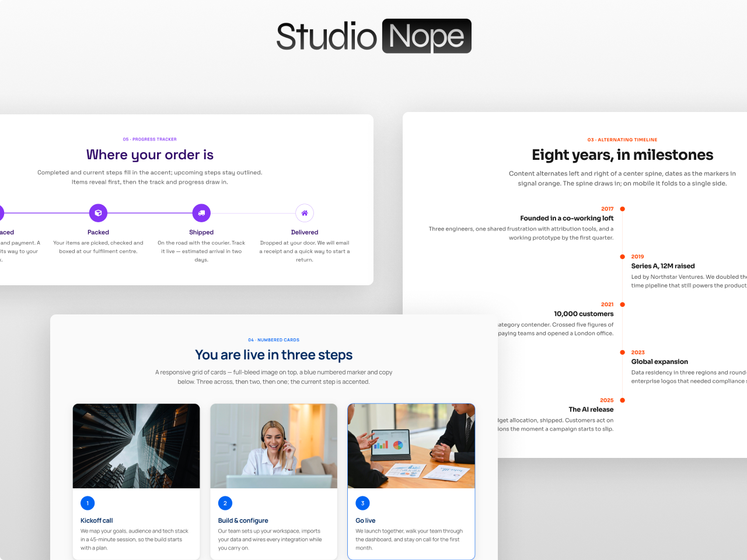Click the 'Delivered' step label
This screenshot has height=560, width=747.
(x=305, y=232)
